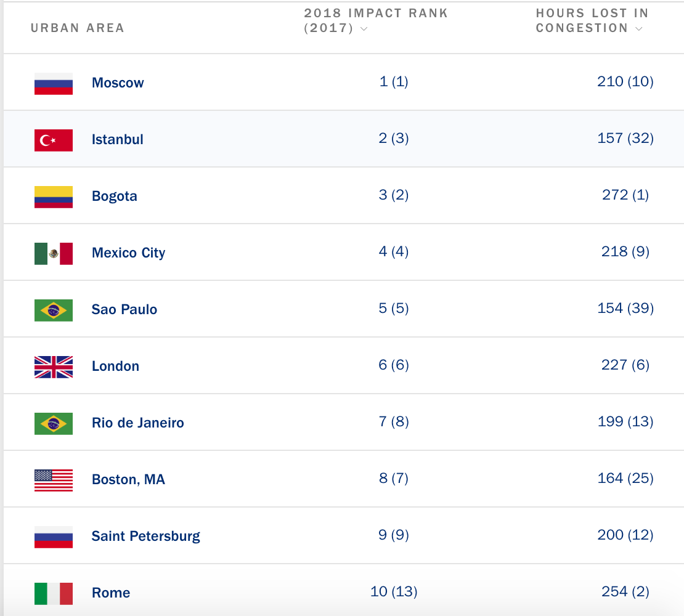Image resolution: width=684 pixels, height=616 pixels.
Task: Click the Russian flag beside Saint Petersburg
Action: [54, 537]
